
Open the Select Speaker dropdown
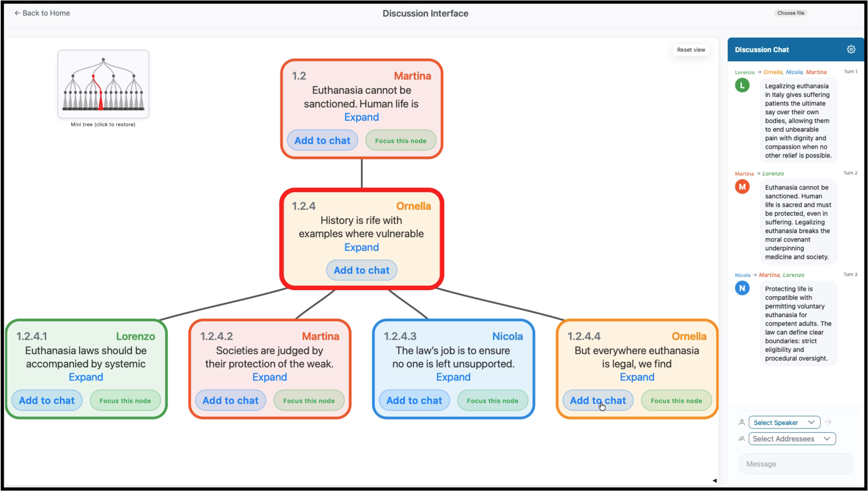coord(784,422)
